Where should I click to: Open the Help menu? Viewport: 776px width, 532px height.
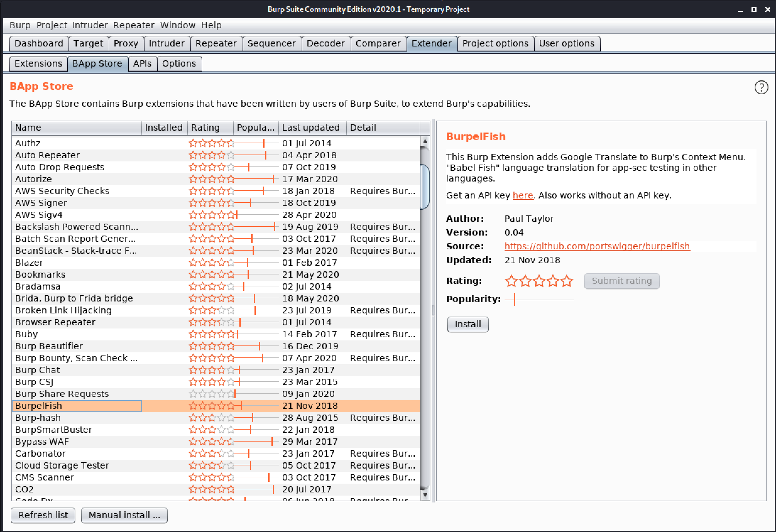coord(211,25)
